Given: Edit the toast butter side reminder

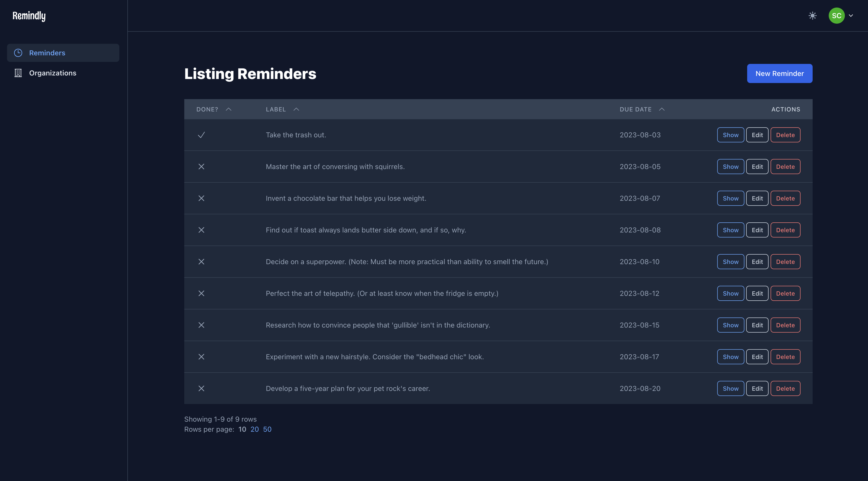Looking at the screenshot, I should pyautogui.click(x=757, y=230).
